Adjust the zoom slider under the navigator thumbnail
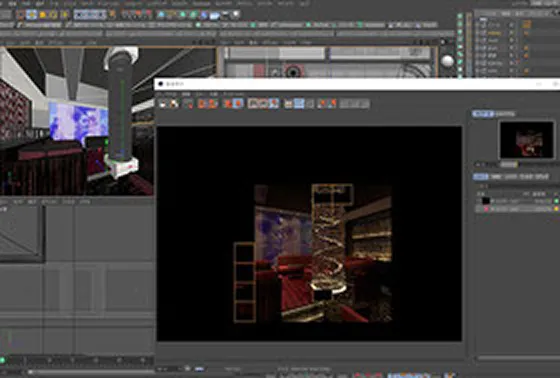 pyautogui.click(x=509, y=164)
